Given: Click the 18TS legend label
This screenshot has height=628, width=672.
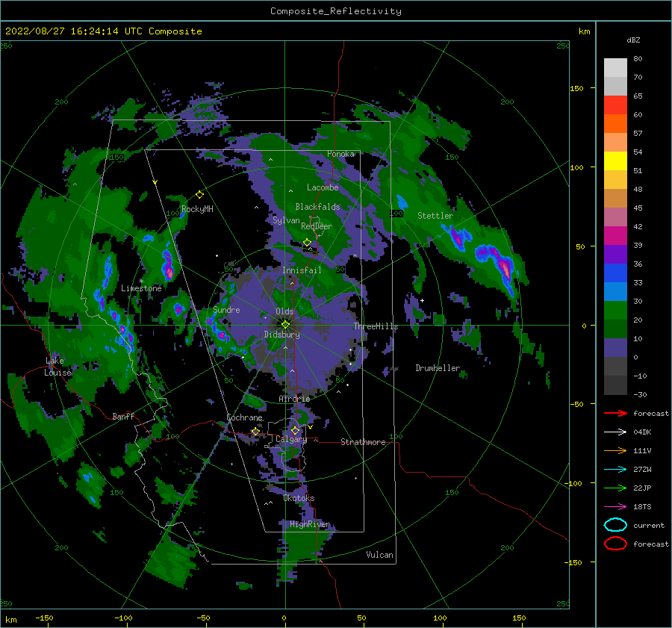Looking at the screenshot, I should pos(642,507).
